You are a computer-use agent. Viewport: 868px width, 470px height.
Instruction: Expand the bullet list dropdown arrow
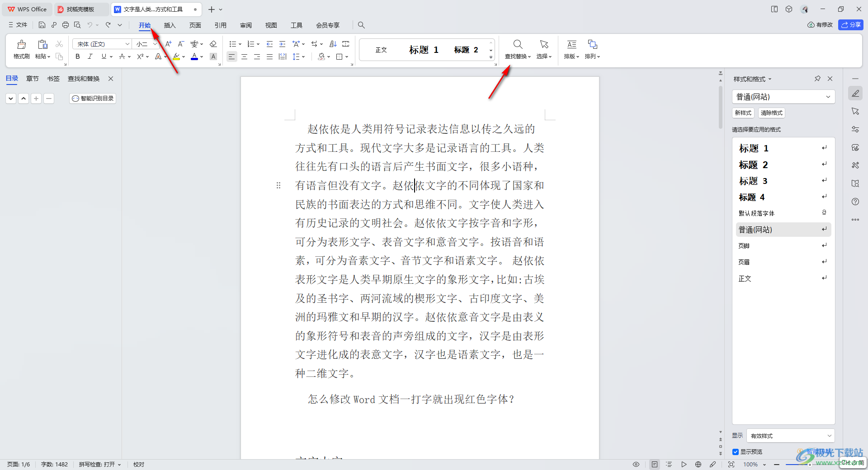click(240, 44)
